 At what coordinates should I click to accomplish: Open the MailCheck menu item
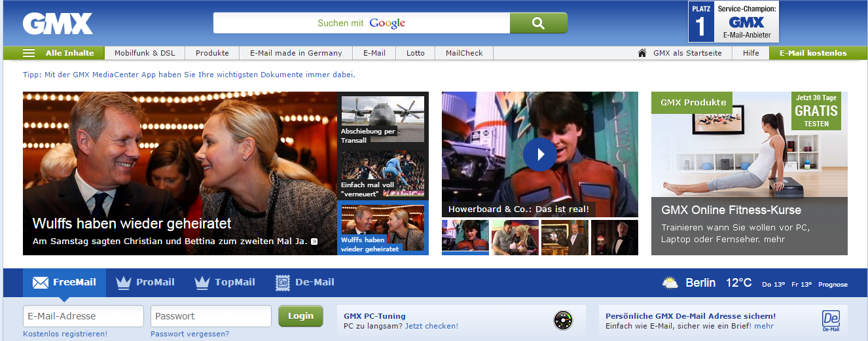pyautogui.click(x=464, y=53)
